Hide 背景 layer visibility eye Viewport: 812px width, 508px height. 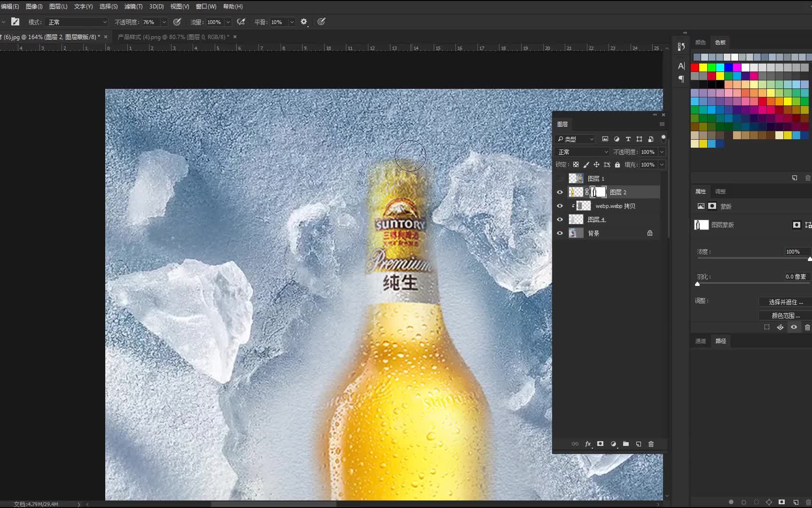560,233
